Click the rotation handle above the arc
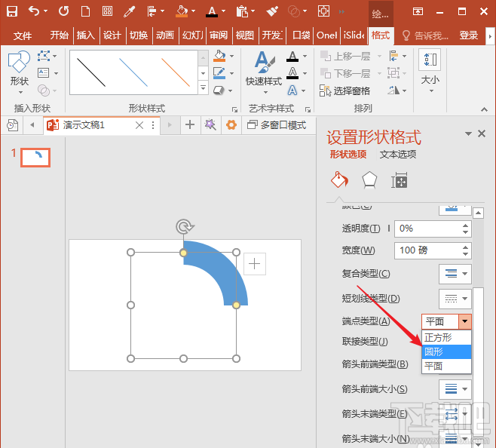The image size is (496, 448). coord(183,226)
